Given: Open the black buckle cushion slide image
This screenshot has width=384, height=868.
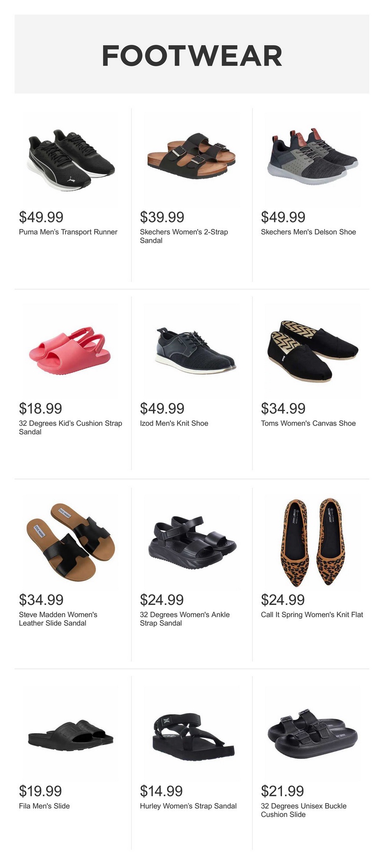Looking at the screenshot, I should [312, 733].
